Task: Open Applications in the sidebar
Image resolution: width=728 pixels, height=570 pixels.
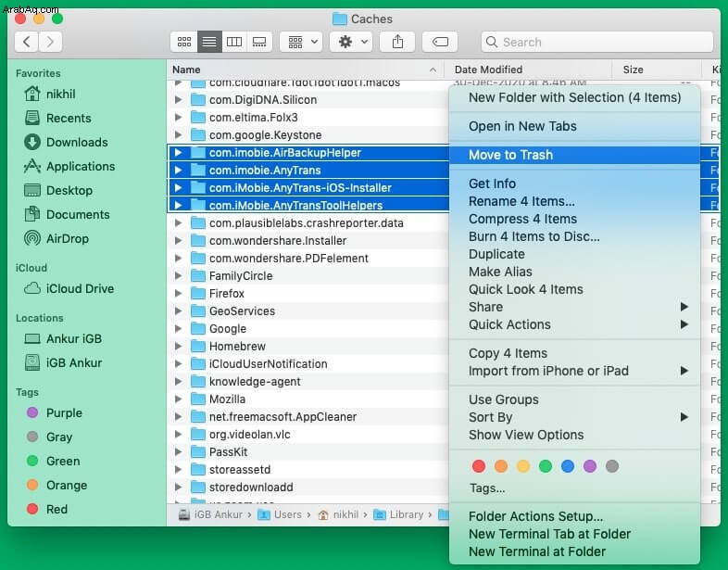Action: click(69, 166)
